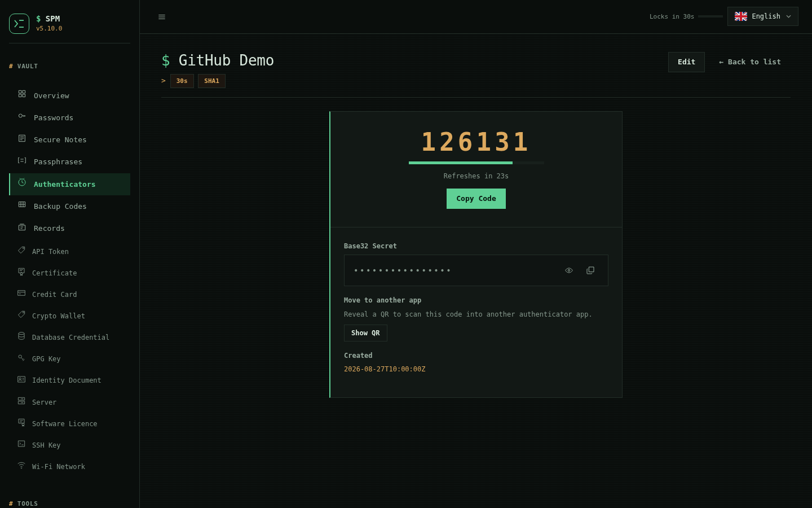812x508 pixels.
Task: Click the Backup Codes table icon
Action: click(x=22, y=204)
